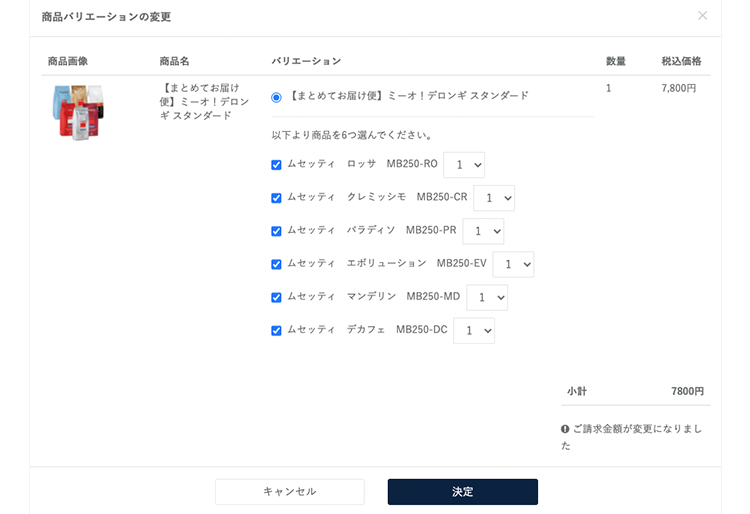Click the coffee bags product thumbnail

click(78, 112)
